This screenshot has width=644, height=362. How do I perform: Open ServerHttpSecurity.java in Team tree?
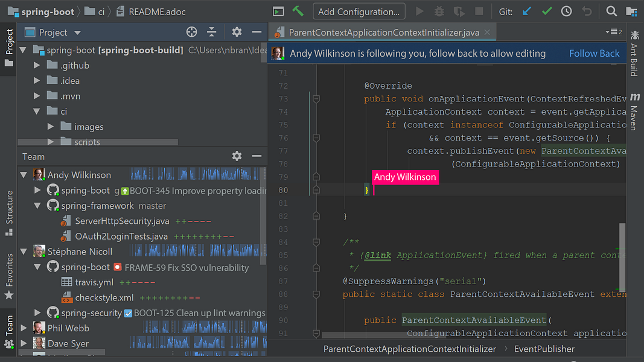point(122,221)
